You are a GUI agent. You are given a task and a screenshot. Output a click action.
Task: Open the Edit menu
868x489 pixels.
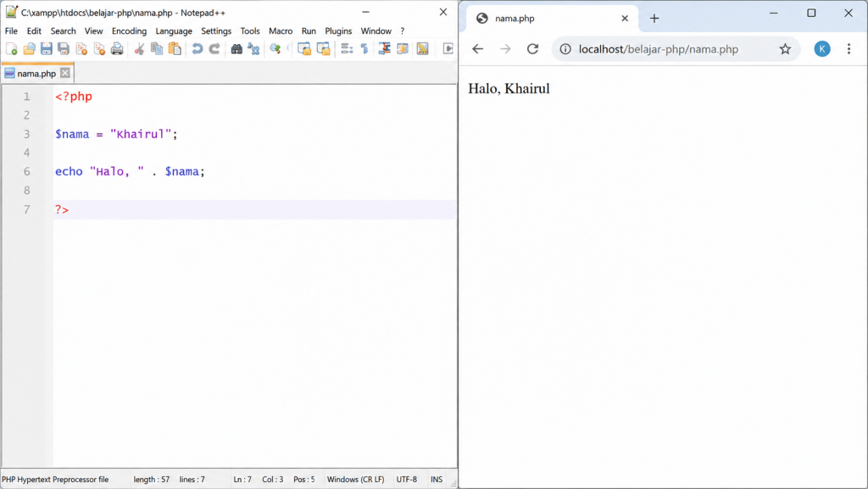pyautogui.click(x=34, y=31)
